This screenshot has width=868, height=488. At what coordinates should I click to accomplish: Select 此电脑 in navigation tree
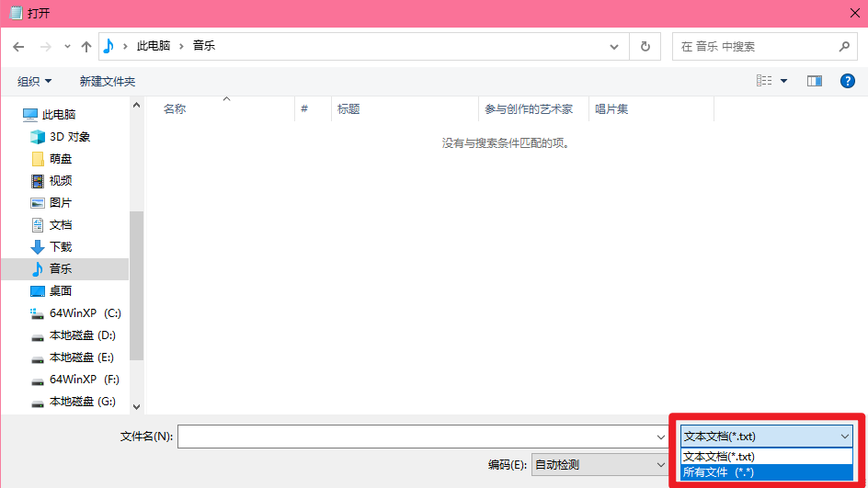[x=50, y=115]
